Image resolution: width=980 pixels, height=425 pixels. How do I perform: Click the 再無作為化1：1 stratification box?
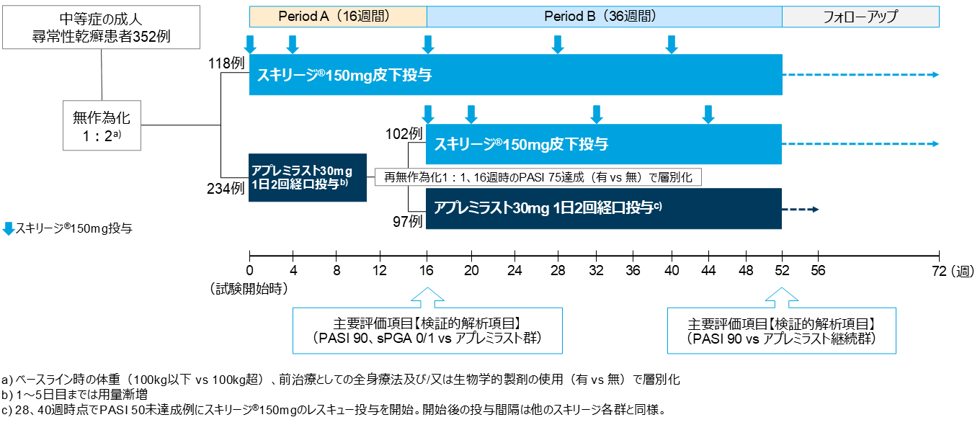click(x=538, y=177)
